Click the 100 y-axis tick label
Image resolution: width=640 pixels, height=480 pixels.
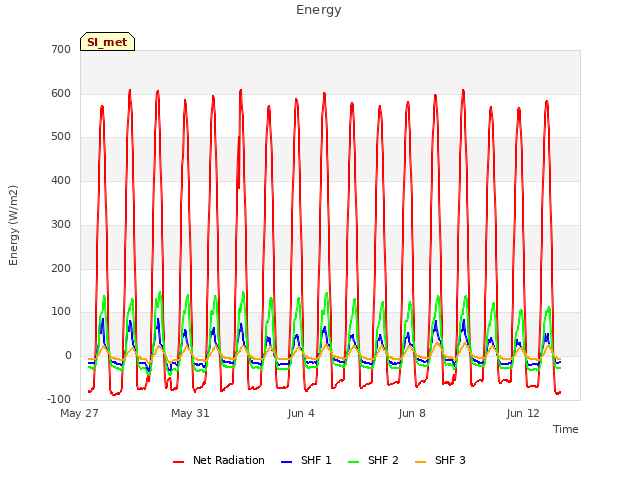pyautogui.click(x=61, y=312)
